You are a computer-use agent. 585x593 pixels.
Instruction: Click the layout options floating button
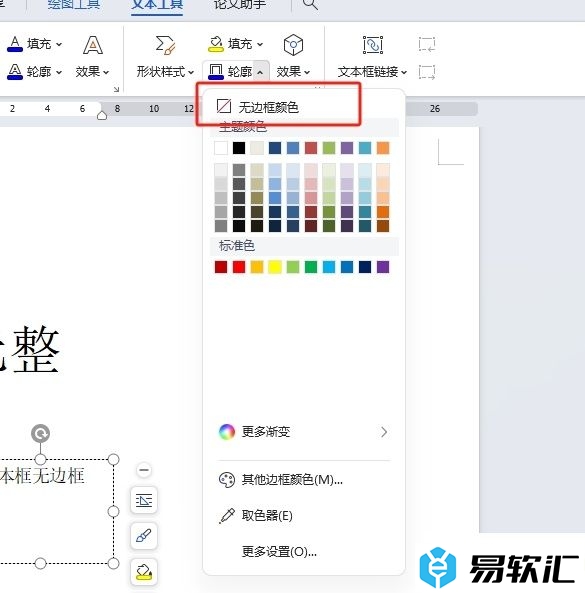coord(144,501)
